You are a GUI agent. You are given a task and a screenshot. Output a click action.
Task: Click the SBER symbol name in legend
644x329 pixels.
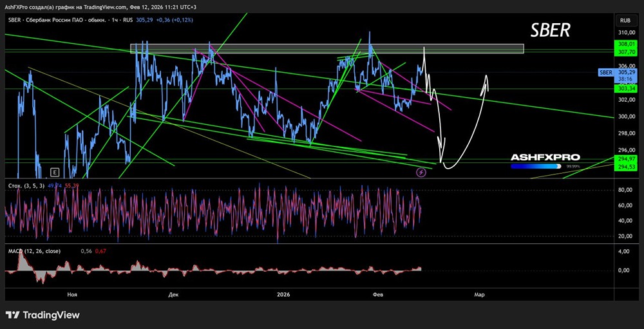[x=14, y=20]
